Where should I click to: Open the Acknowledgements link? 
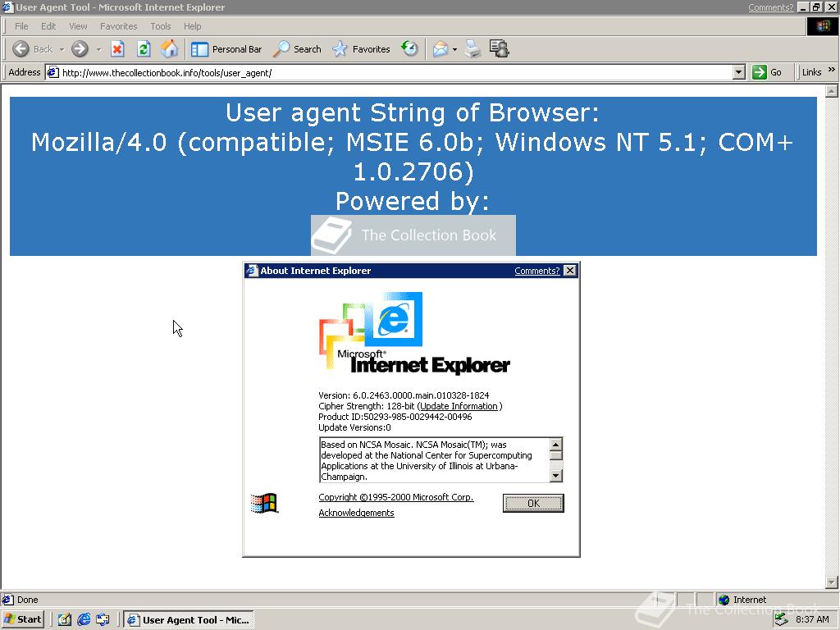pyautogui.click(x=356, y=513)
